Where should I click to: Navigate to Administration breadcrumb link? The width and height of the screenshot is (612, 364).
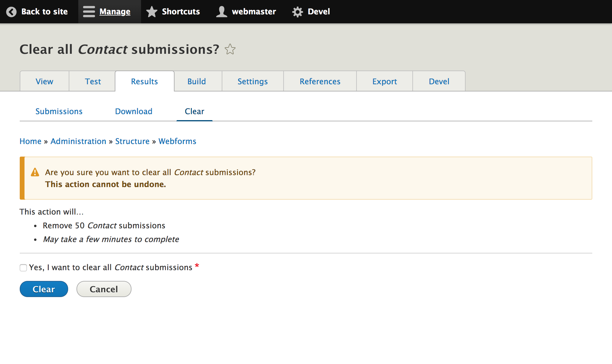(78, 141)
